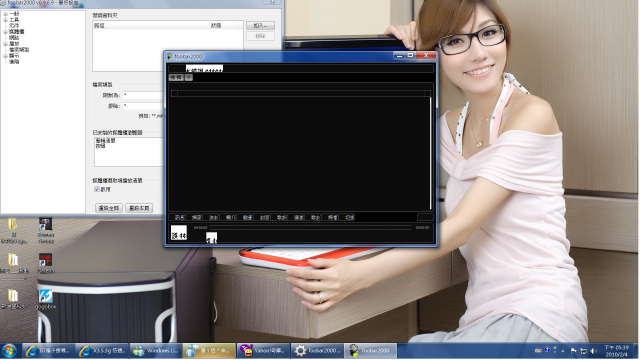
Task: Switch to the foobar2000 player taskbar button
Action: [x=371, y=351]
